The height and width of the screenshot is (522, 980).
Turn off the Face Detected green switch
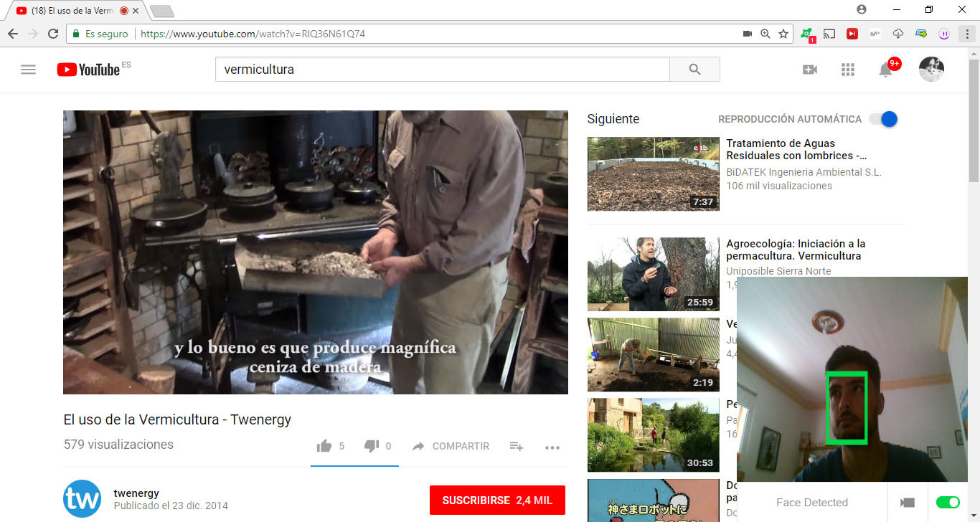click(946, 503)
